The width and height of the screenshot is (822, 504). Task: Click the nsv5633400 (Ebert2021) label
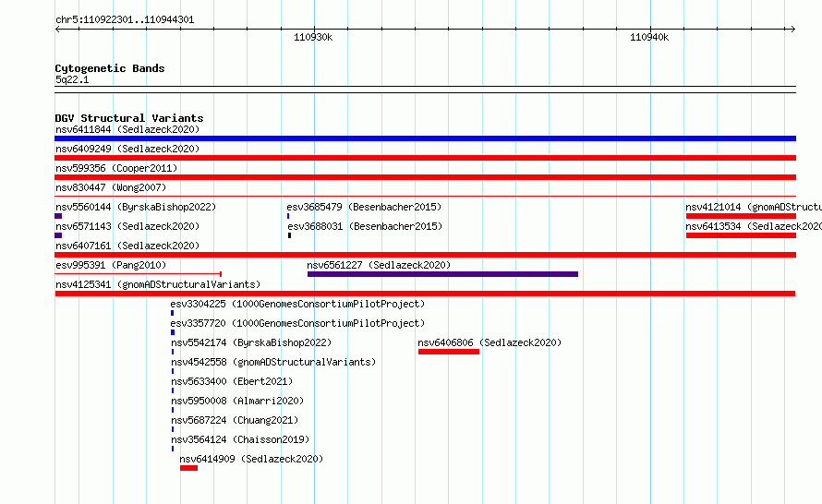(232, 381)
